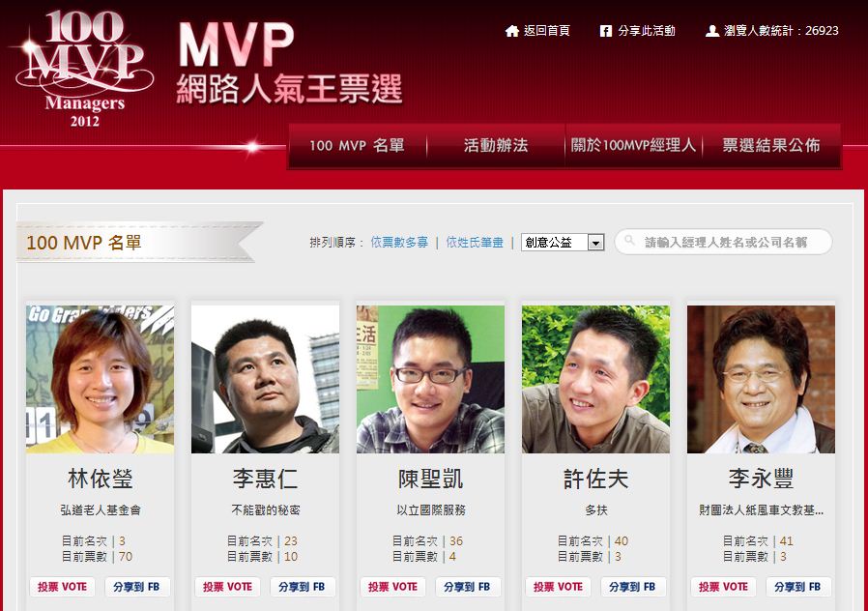Click the 100 MVP Managers 2012 logo

tap(84, 68)
